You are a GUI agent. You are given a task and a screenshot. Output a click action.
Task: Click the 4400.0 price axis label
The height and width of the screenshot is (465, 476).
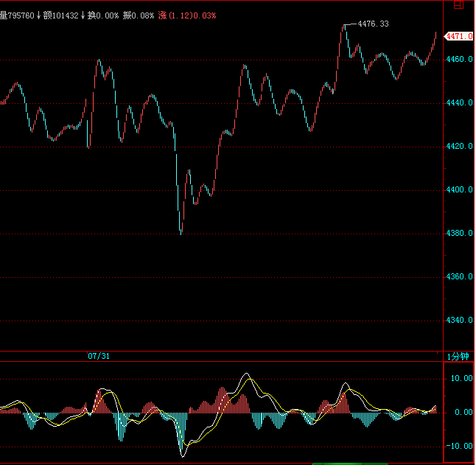point(460,190)
